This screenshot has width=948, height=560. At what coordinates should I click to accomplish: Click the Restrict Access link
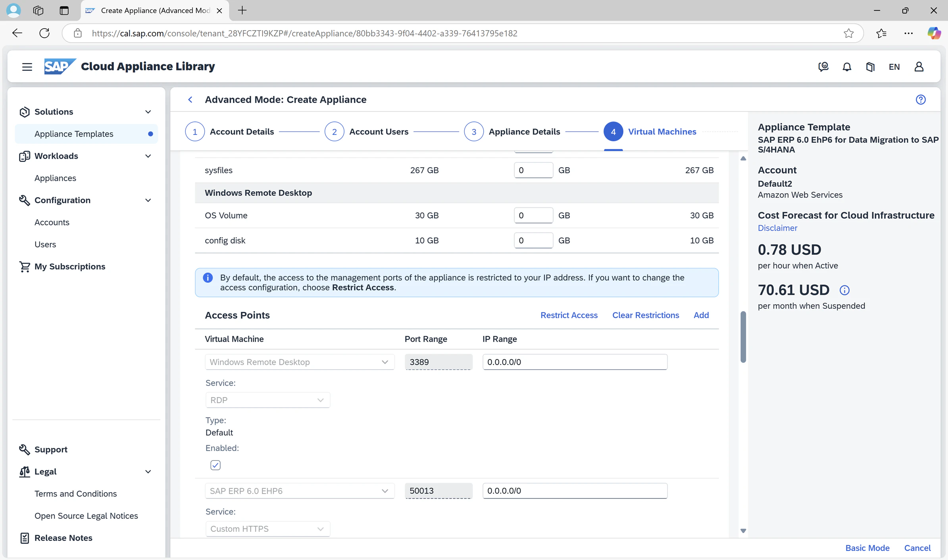(569, 315)
